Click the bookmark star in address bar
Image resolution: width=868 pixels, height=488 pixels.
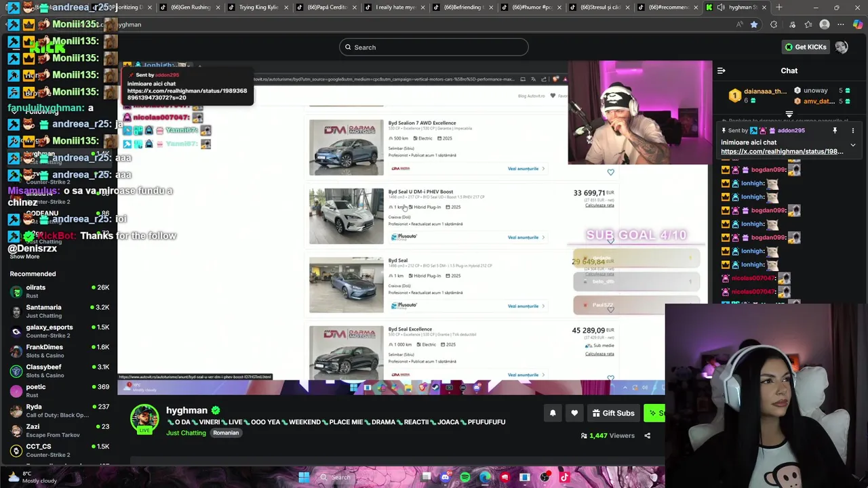(x=754, y=24)
